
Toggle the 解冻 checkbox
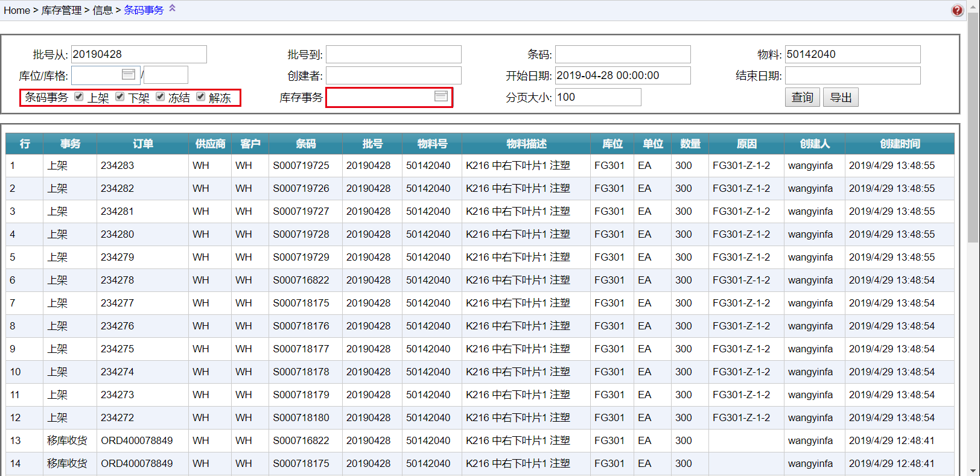[x=201, y=97]
